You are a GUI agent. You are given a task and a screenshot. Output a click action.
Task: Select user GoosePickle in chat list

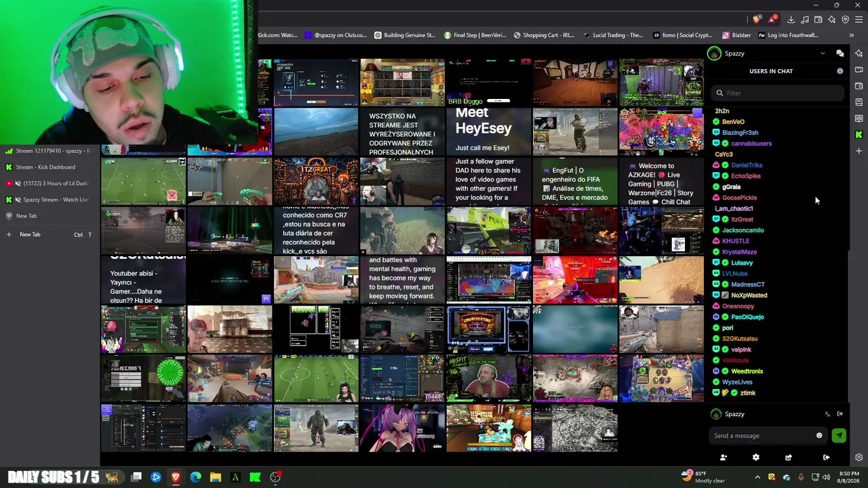(x=739, y=198)
